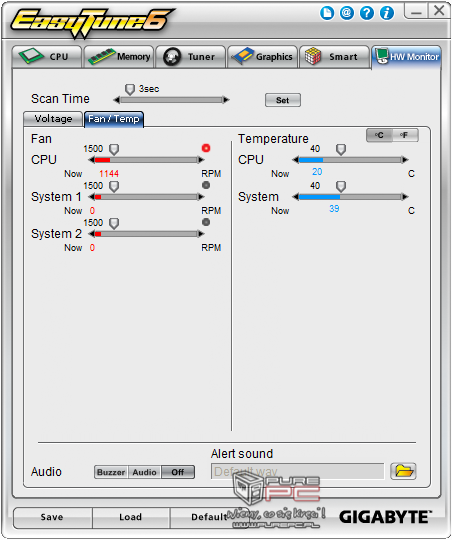
Task: Click the document icon in the title bar
Action: pos(327,13)
